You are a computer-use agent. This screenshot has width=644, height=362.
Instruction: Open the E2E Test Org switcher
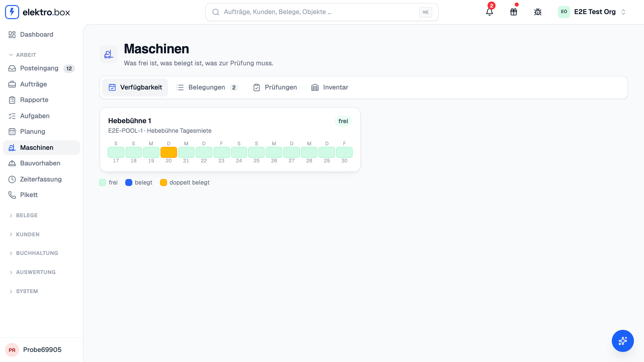(x=592, y=12)
